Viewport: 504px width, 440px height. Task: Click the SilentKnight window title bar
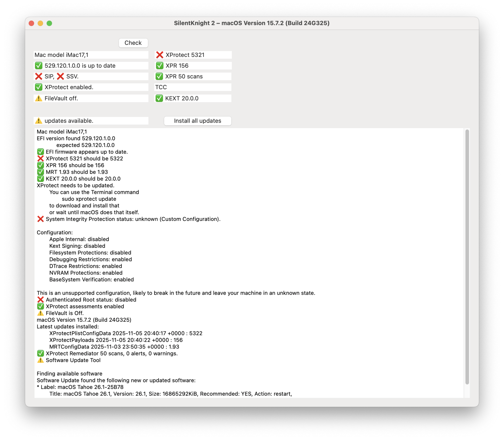[252, 23]
